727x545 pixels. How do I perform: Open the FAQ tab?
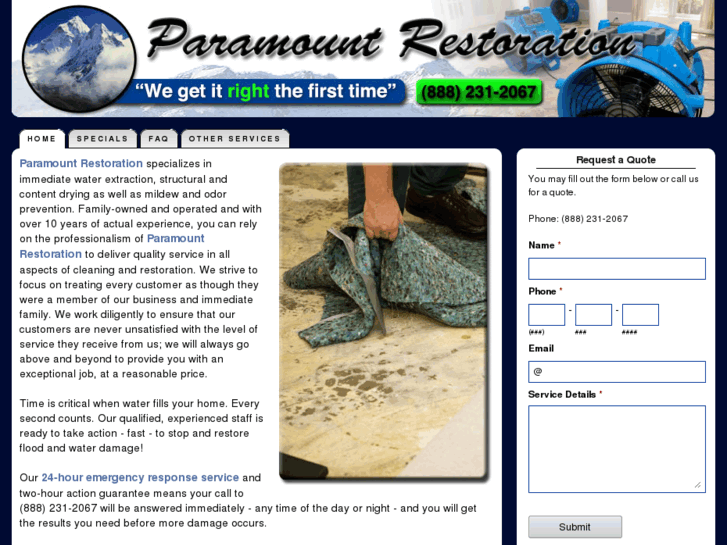pos(159,139)
